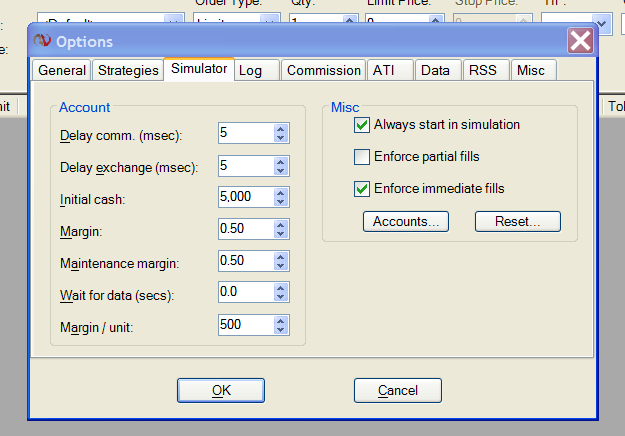The image size is (625, 436).
Task: Uncheck Enforce immediate fills
Action: (x=362, y=189)
